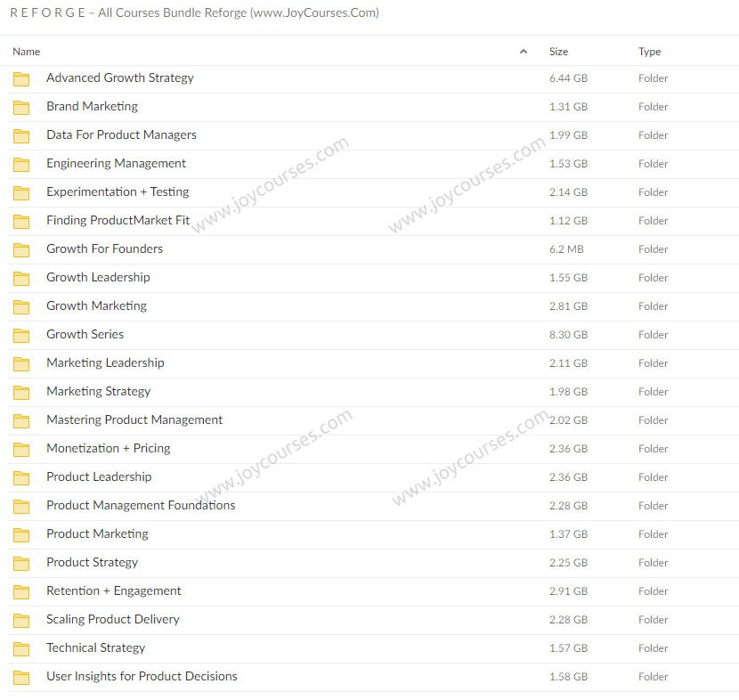Click the 2.91 GB size value
The image size is (739, 700).
coord(568,591)
